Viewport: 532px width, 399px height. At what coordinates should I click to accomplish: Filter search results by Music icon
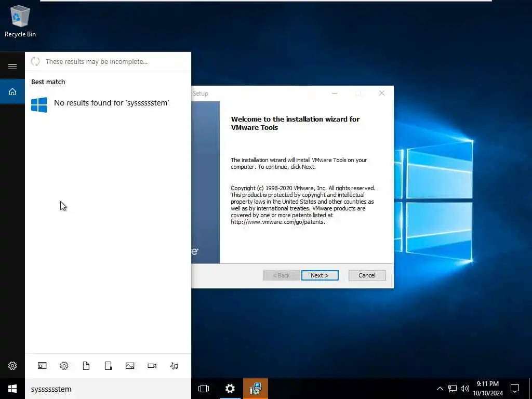(174, 366)
